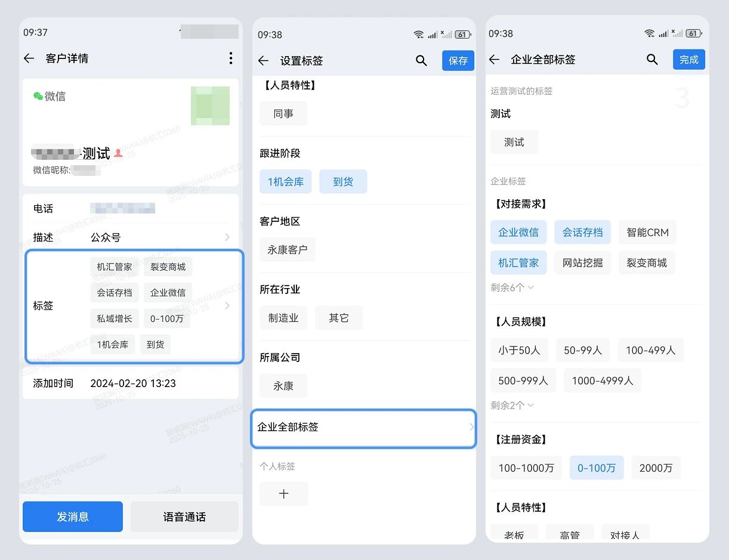
Task: Go back from the 客户详情 screen
Action: [29, 58]
